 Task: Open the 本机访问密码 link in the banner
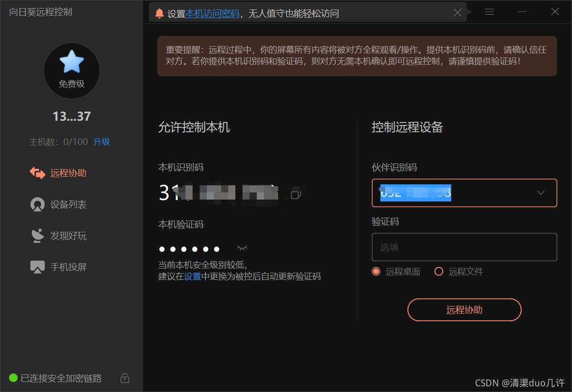click(x=213, y=13)
